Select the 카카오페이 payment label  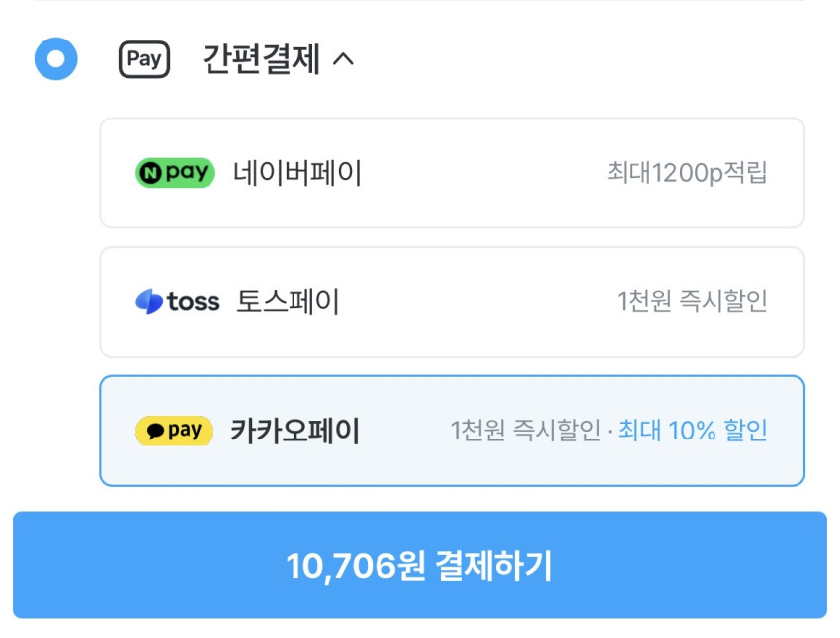tap(294, 431)
